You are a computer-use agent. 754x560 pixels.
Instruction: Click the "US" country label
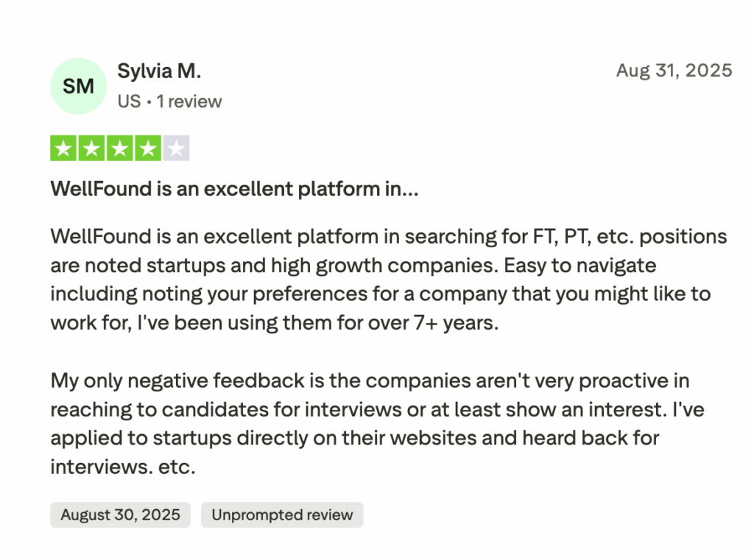(129, 101)
